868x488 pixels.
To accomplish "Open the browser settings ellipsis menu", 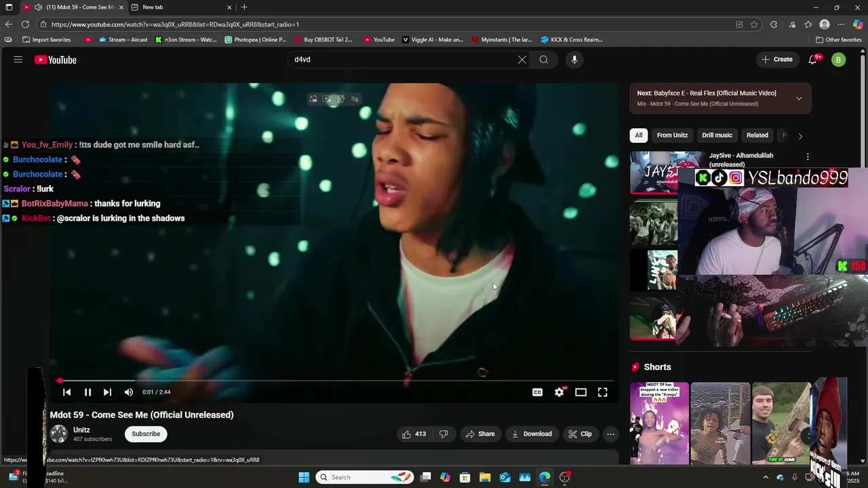I will click(841, 24).
